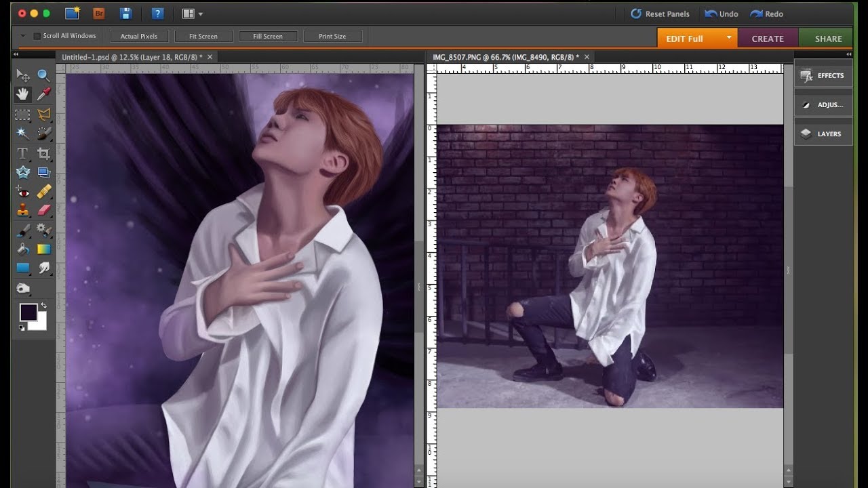This screenshot has width=868, height=488.
Task: Close the IMG_8507.PNG tab
Action: [x=587, y=57]
